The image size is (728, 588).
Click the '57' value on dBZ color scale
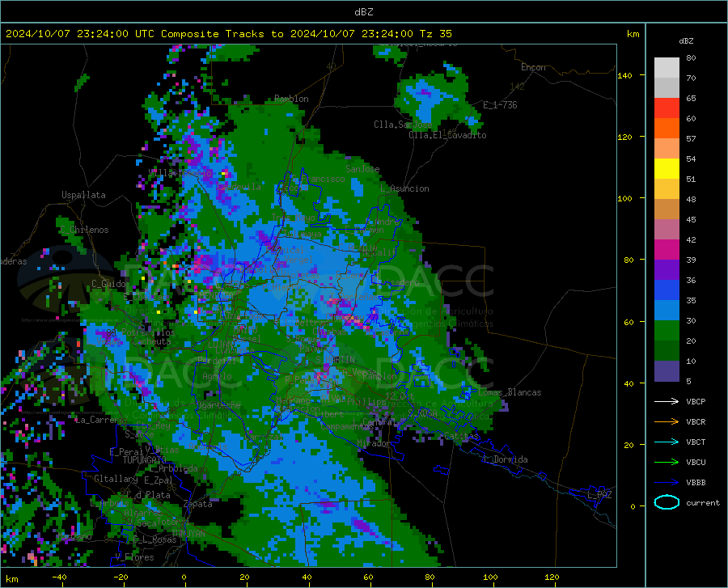point(691,138)
